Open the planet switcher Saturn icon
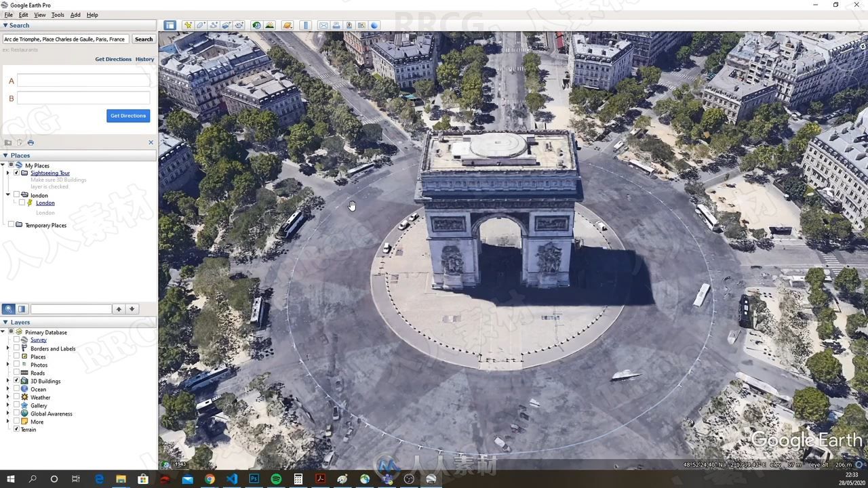868x488 pixels. click(288, 25)
